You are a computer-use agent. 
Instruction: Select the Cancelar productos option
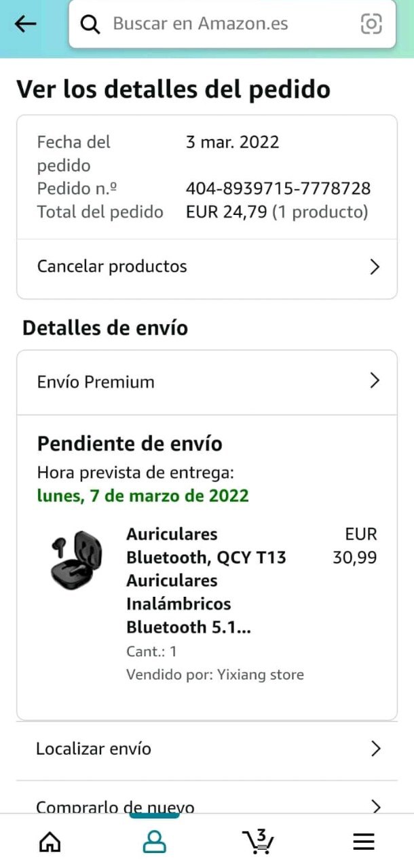pos(207,267)
